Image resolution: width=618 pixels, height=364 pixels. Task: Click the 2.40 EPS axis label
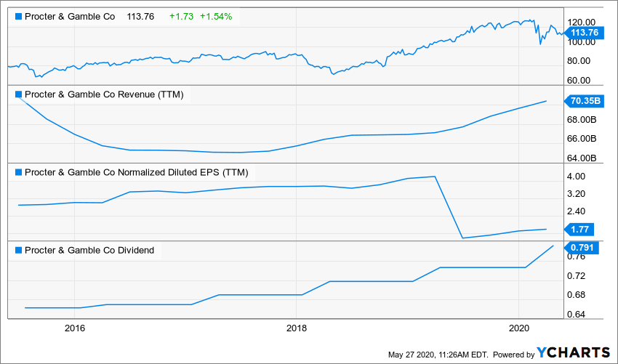click(577, 211)
